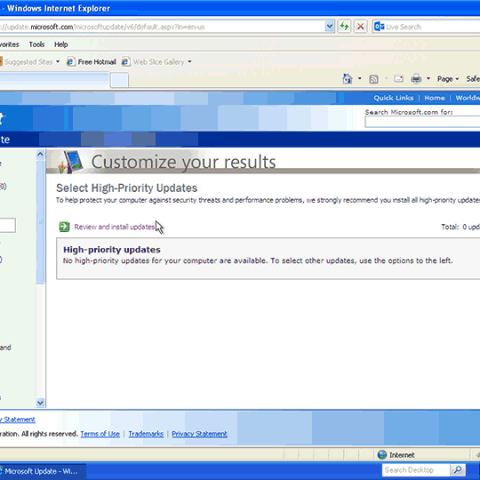Click the address bar URL field
Screen dimensions: 480x480
pyautogui.click(x=162, y=27)
